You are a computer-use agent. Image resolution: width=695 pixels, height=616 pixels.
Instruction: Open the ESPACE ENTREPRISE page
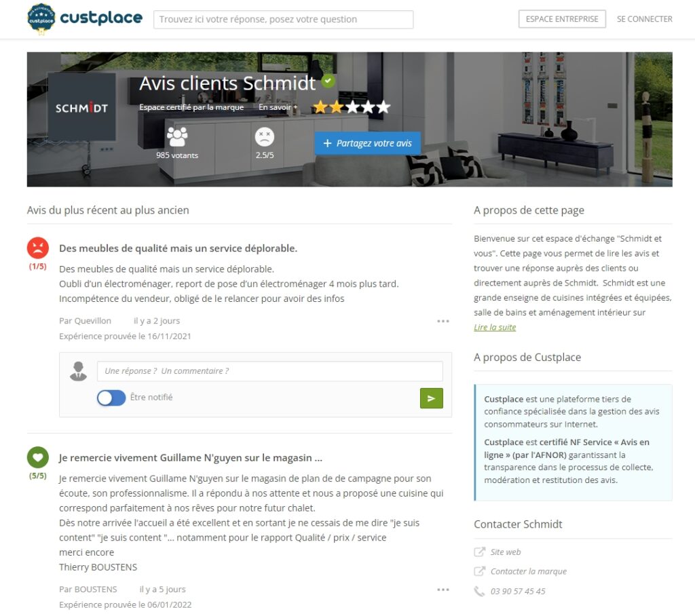coord(562,19)
